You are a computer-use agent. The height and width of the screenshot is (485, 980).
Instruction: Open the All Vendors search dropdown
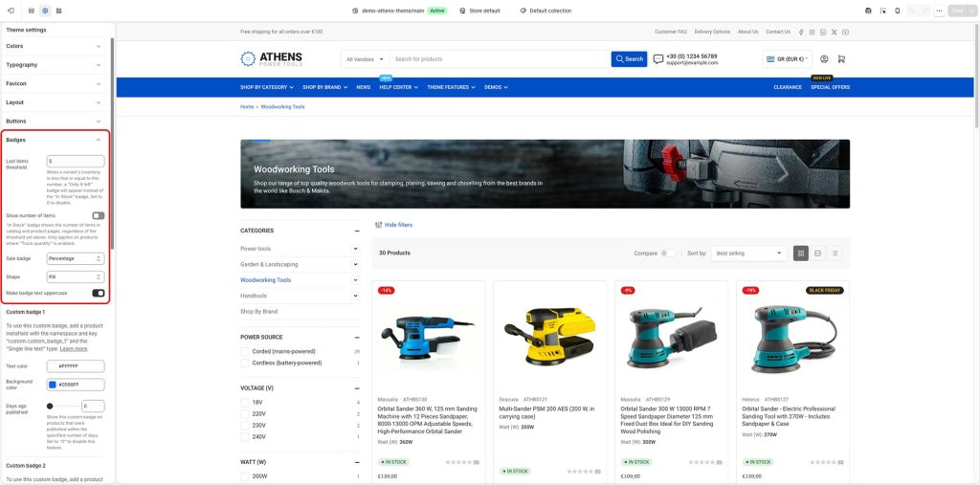point(365,59)
